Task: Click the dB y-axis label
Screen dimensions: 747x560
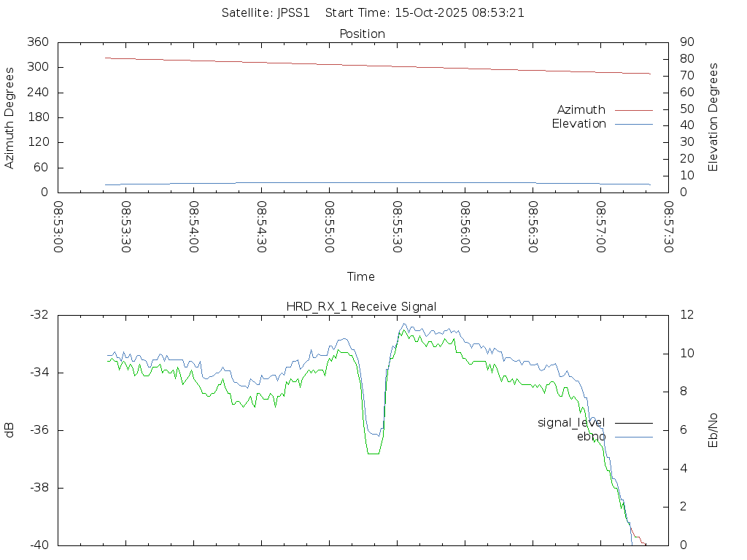Action: (10, 430)
